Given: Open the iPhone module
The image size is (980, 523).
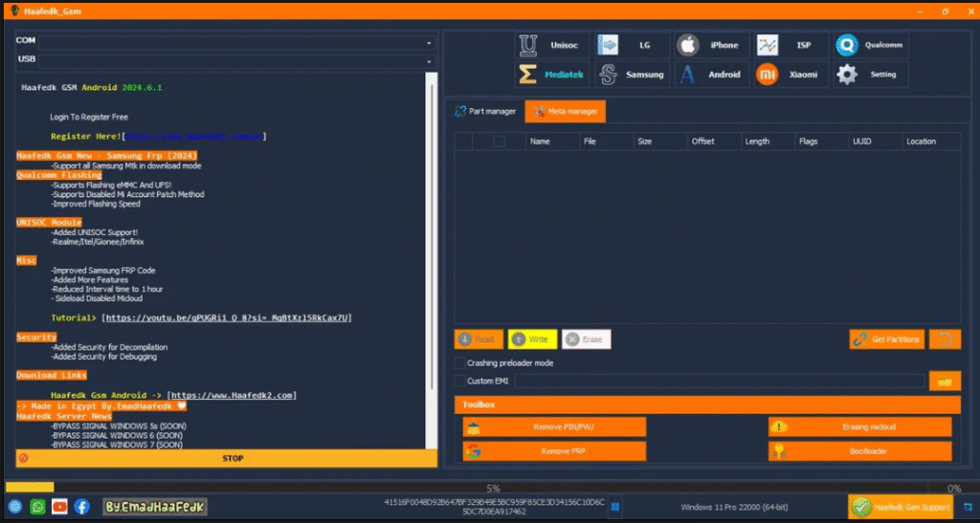Looking at the screenshot, I should [711, 45].
